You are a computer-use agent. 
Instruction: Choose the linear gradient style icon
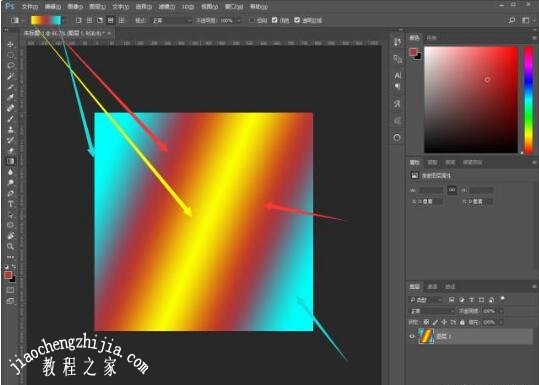pyautogui.click(x=79, y=21)
